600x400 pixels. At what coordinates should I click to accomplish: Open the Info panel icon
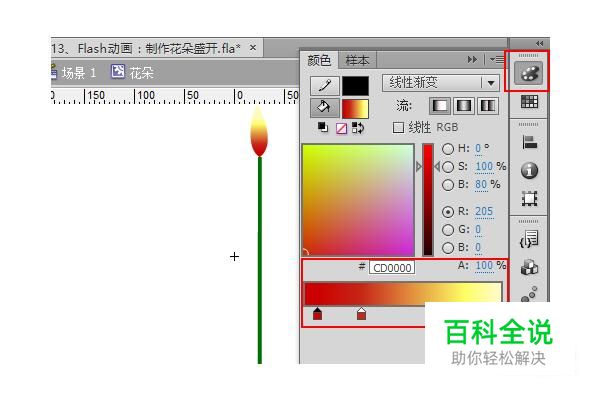click(529, 170)
